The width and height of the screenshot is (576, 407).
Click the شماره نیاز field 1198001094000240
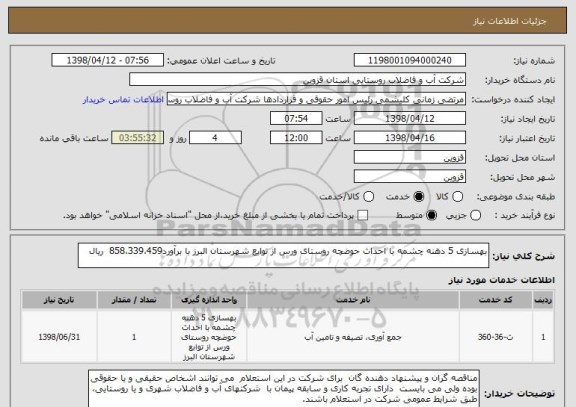410,60
